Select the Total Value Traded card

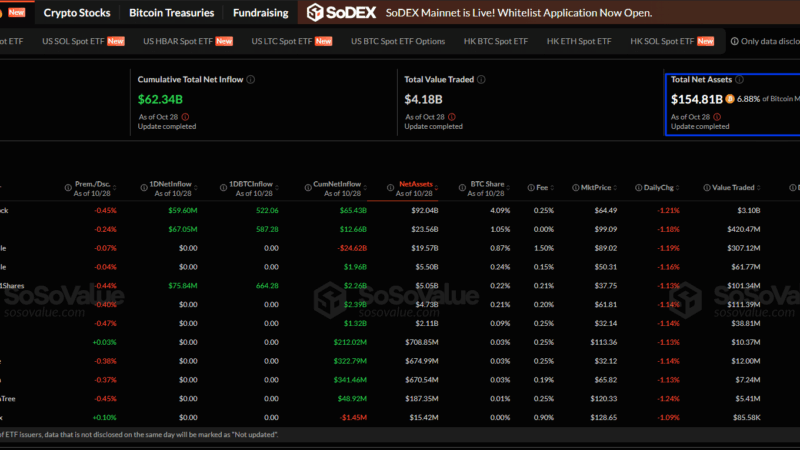pos(530,103)
